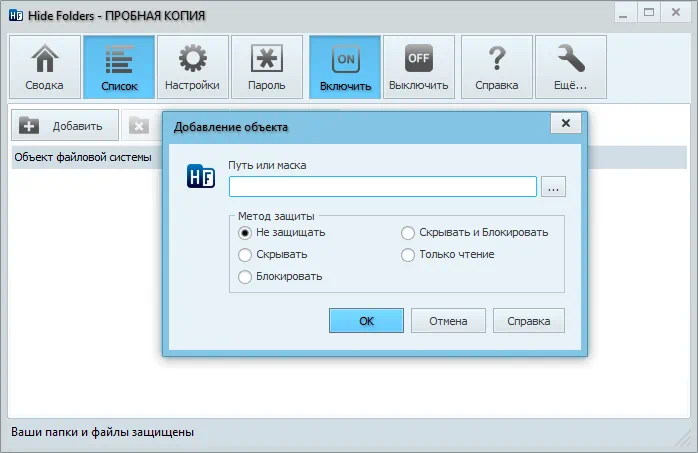698x453 pixels.
Task: Click the Объект файловой системы column header
Action: click(x=83, y=157)
